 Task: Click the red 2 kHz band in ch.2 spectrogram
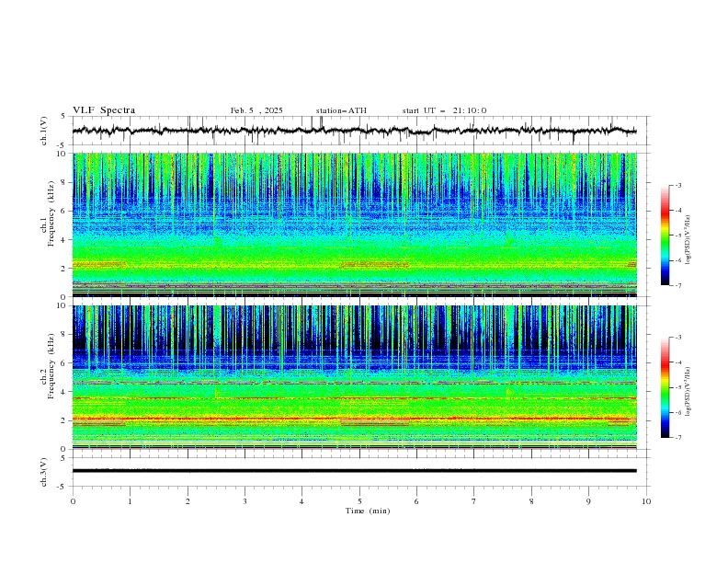point(355,419)
